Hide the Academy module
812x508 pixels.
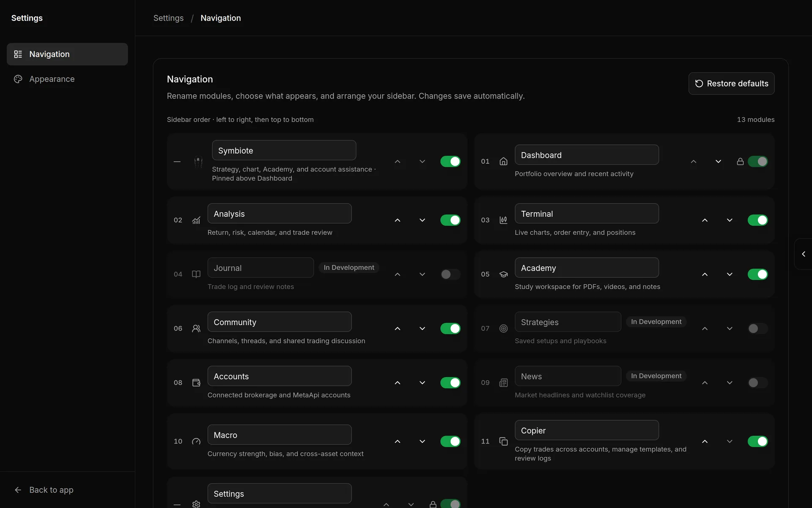coord(757,274)
